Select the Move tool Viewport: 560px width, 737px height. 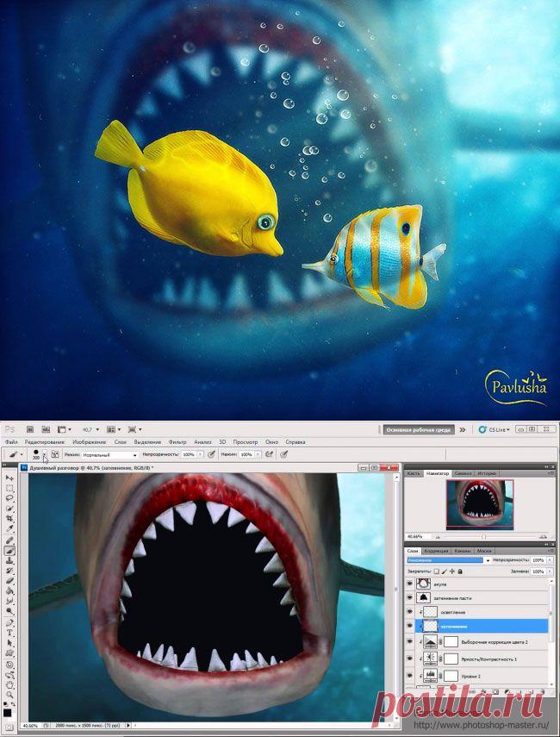coord(9,478)
